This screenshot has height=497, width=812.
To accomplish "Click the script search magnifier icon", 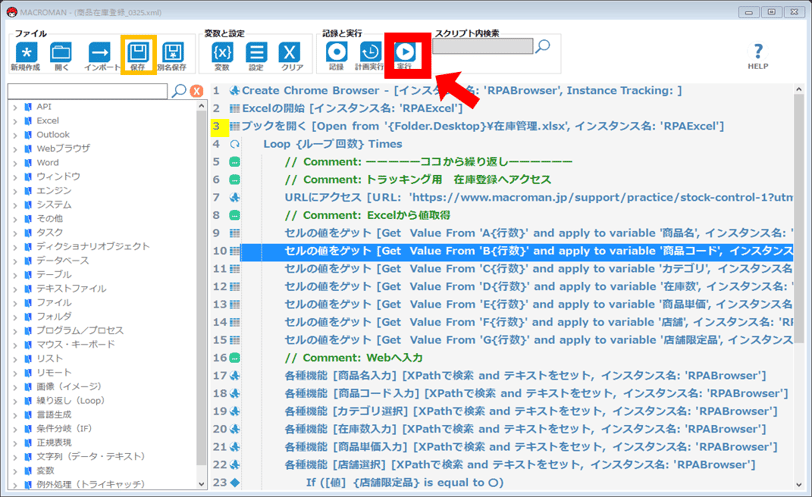I will coord(543,47).
